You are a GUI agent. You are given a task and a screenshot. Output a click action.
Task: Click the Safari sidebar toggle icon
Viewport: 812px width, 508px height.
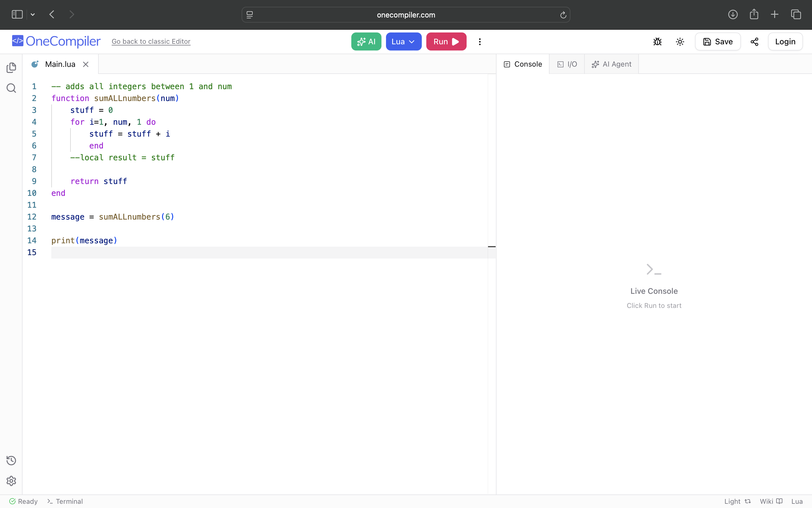17,14
